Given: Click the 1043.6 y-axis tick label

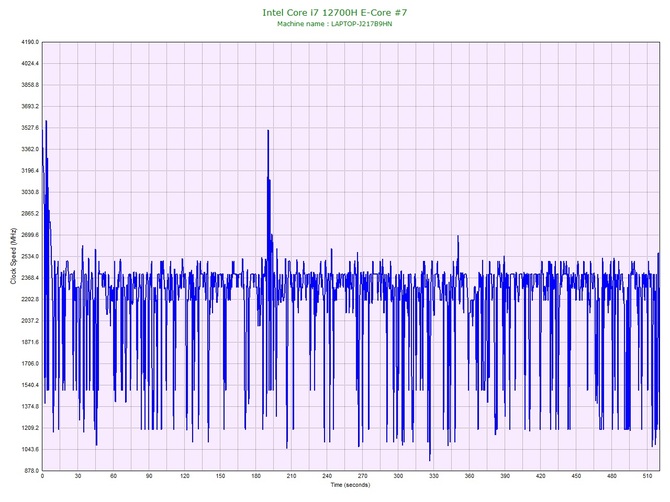Looking at the screenshot, I should click(30, 449).
